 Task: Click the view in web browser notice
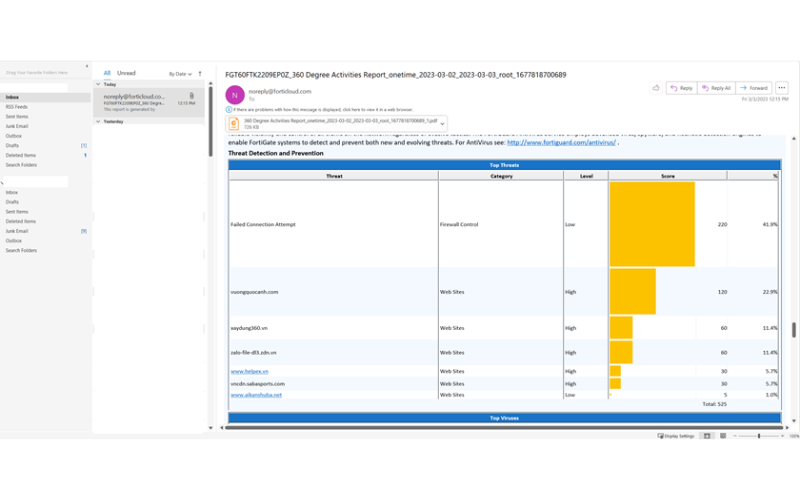[x=323, y=110]
